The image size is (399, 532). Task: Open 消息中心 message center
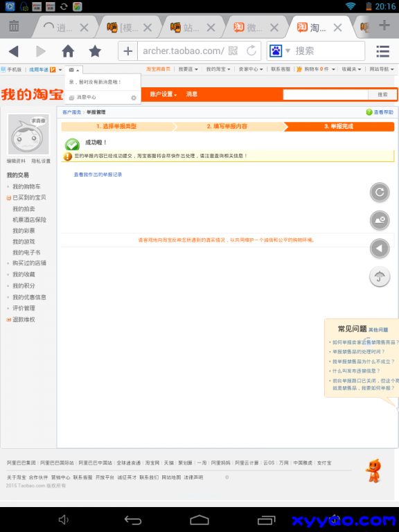86,98
